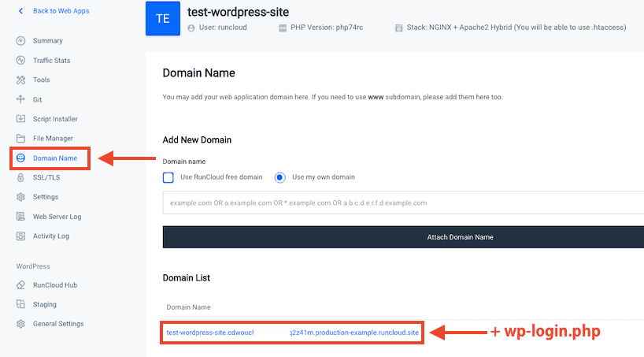Viewport: 644px width, 357px height.
Task: Open Settings in sidebar menu
Action: click(46, 197)
